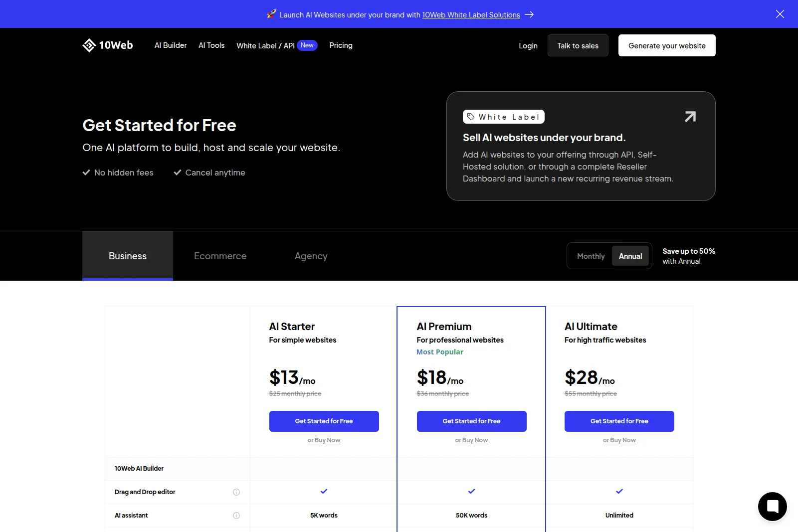Open 10Web White Label Solutions link
Image resolution: width=798 pixels, height=532 pixels.
click(471, 14)
